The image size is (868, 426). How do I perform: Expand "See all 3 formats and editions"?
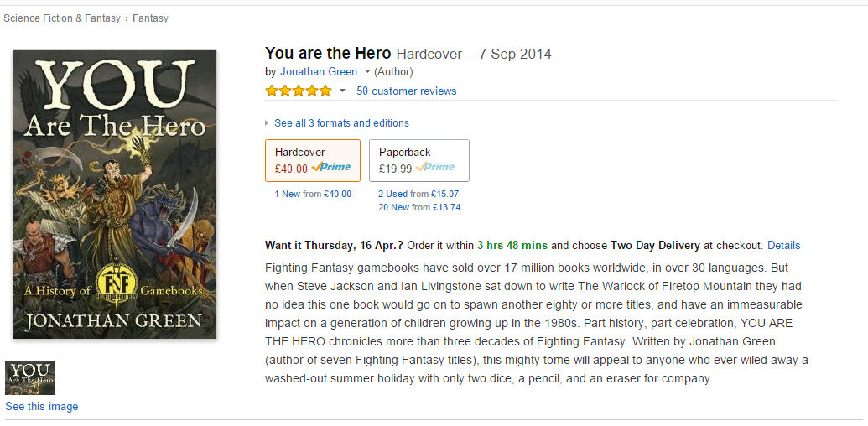pos(341,122)
